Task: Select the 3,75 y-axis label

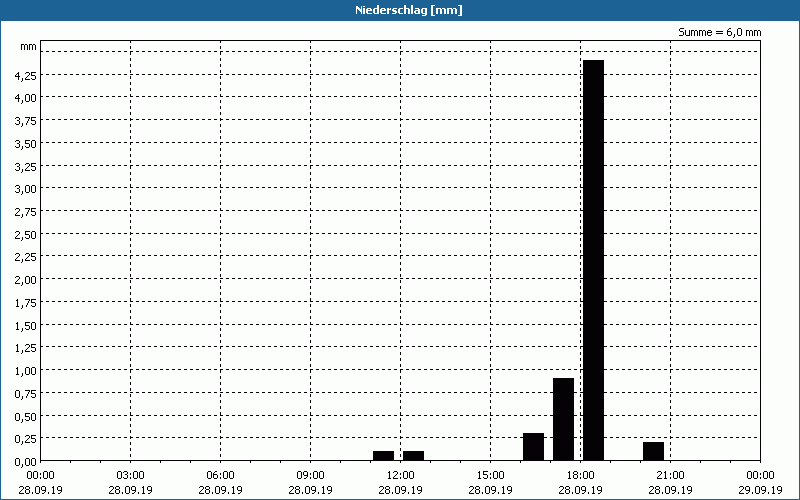Action: pos(26,121)
